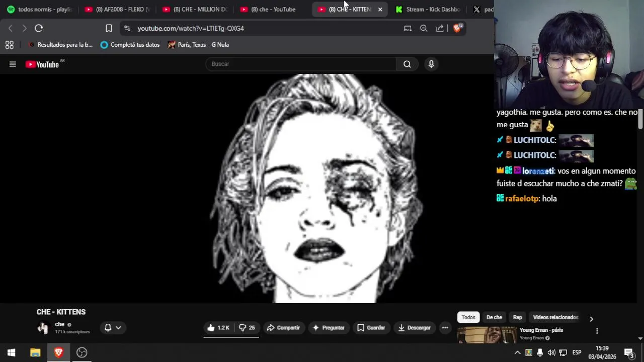Click the Young Eman video thumbnail

487,335
